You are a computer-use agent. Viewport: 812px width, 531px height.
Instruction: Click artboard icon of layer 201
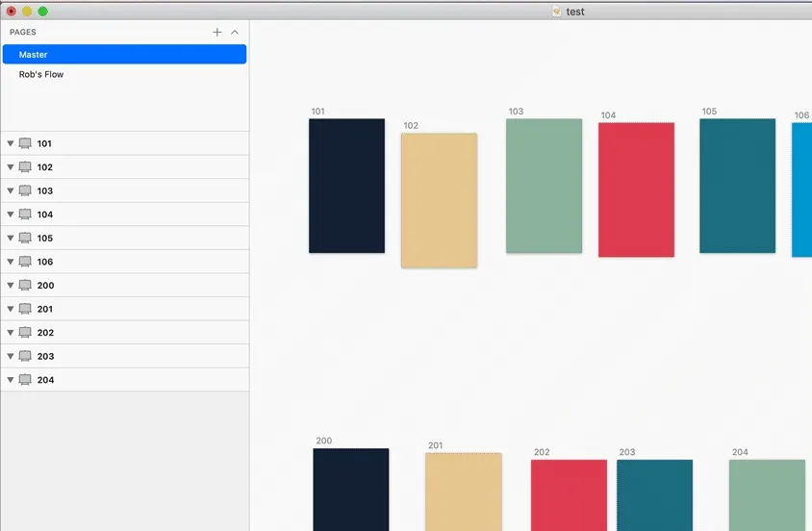click(25, 309)
